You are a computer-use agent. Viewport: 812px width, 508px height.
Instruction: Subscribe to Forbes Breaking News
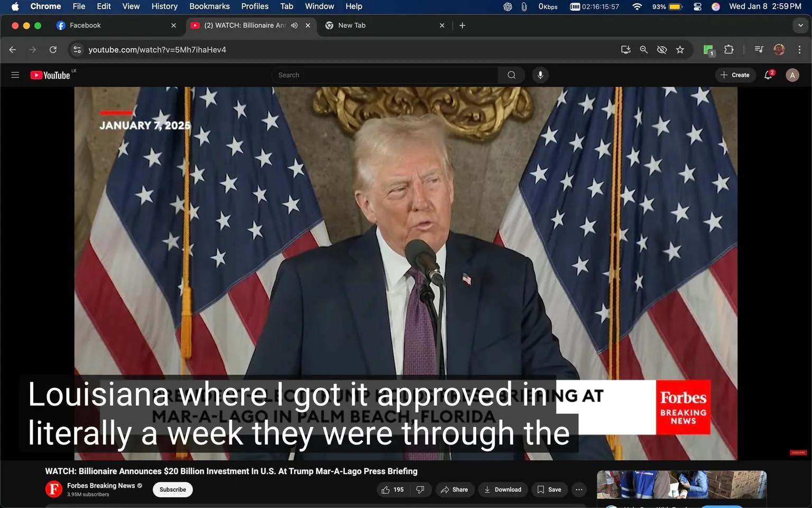(x=172, y=489)
